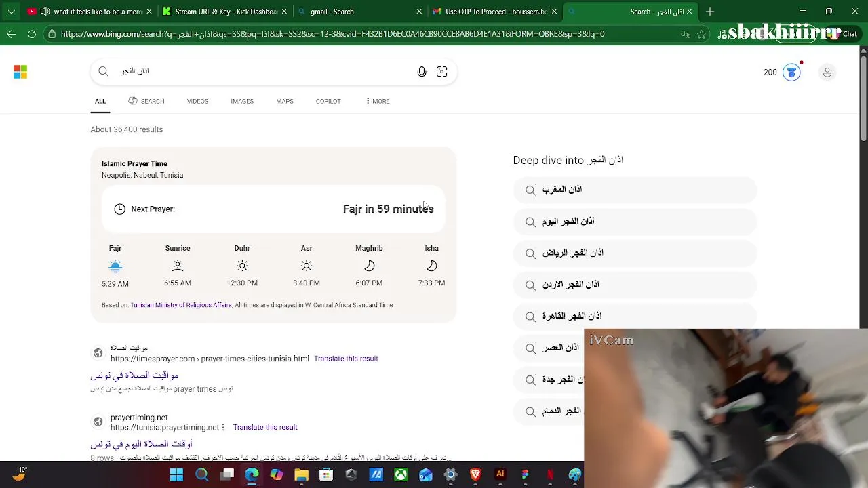Click the address bar URL

(332, 34)
